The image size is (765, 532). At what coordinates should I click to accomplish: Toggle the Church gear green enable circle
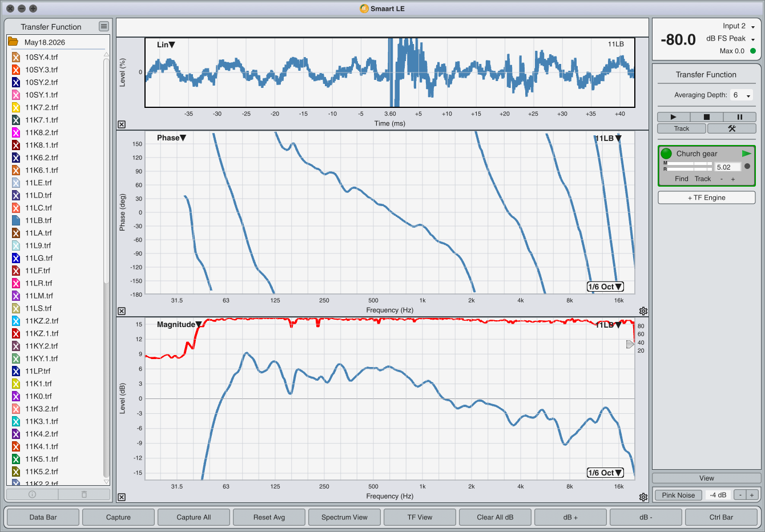point(666,154)
